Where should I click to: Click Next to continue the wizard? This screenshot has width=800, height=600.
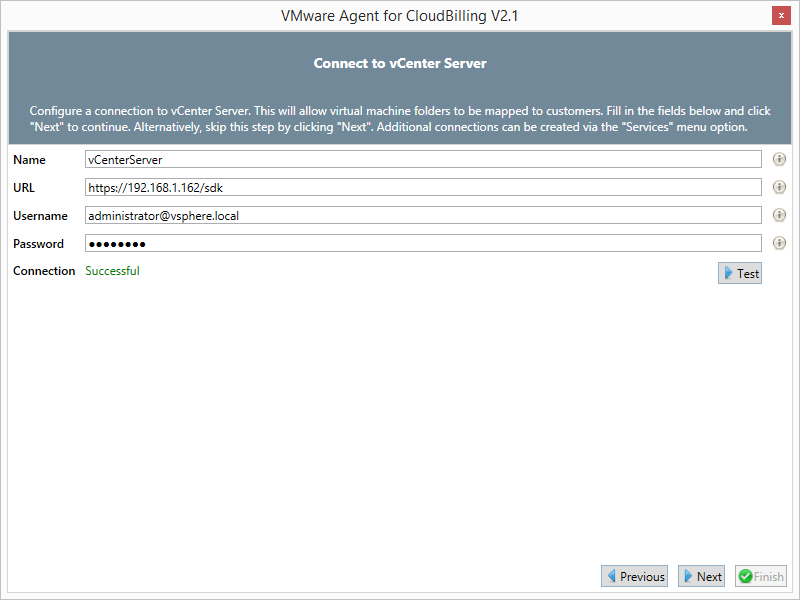tap(701, 576)
